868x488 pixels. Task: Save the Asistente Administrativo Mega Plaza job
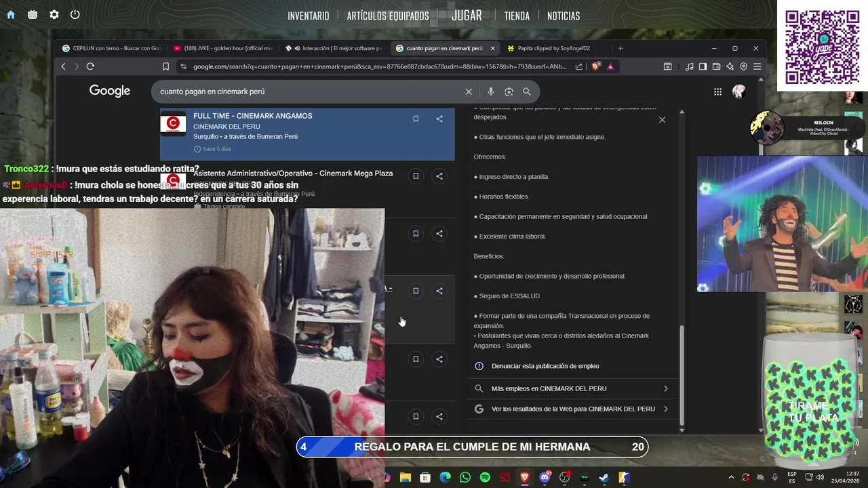[x=416, y=176]
